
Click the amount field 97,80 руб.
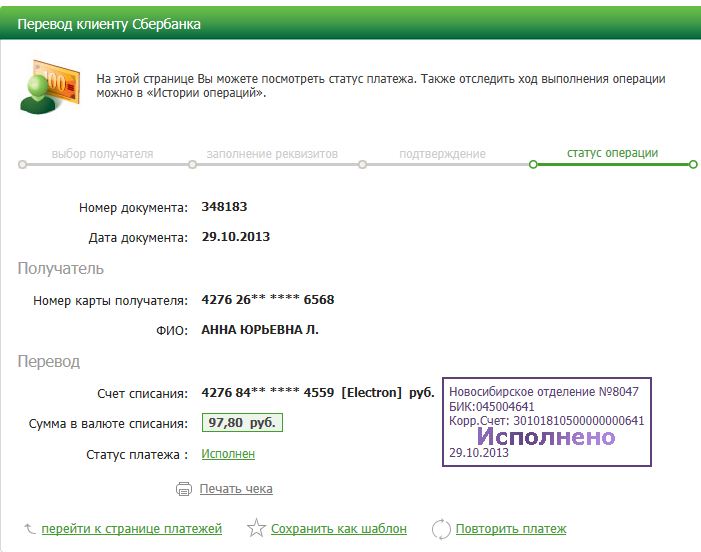click(242, 423)
